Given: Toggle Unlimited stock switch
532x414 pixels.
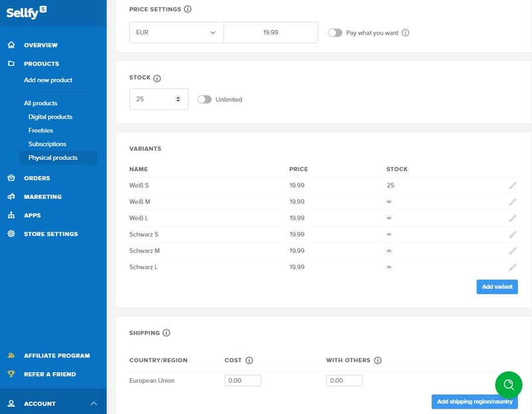Looking at the screenshot, I should pos(204,99).
